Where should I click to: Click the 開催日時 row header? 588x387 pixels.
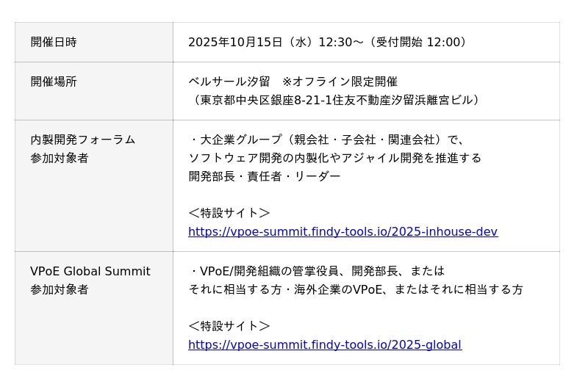(x=54, y=43)
